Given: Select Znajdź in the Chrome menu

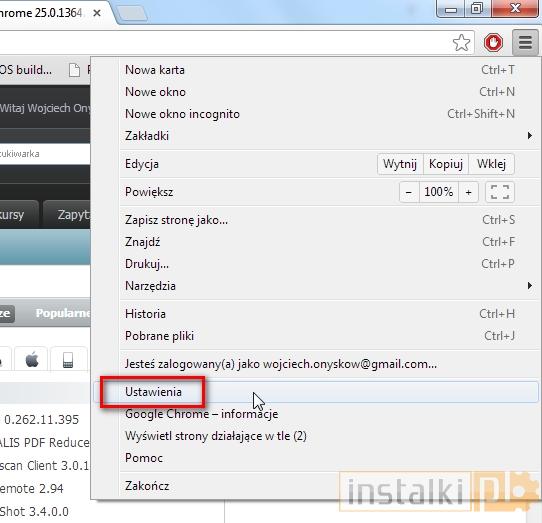Looking at the screenshot, I should (316, 242).
